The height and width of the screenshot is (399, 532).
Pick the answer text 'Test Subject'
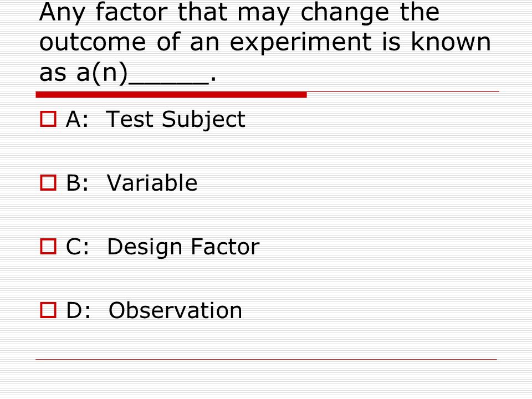pos(176,120)
